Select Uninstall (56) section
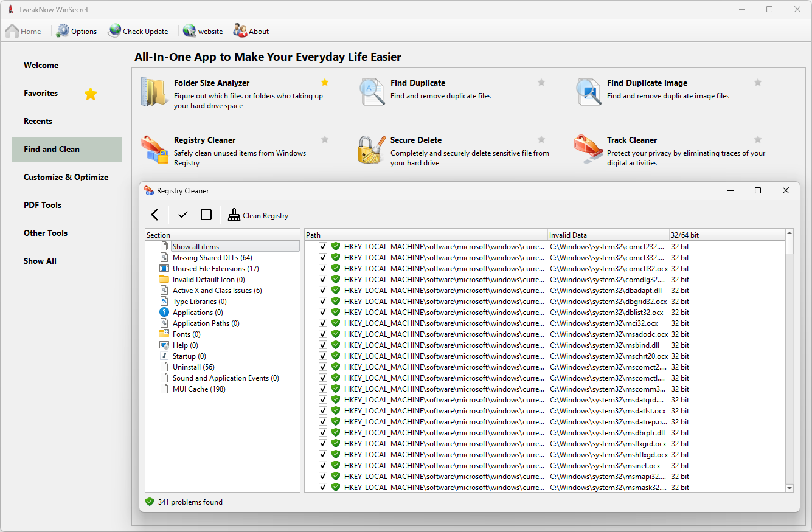This screenshot has width=812, height=532. (x=193, y=367)
